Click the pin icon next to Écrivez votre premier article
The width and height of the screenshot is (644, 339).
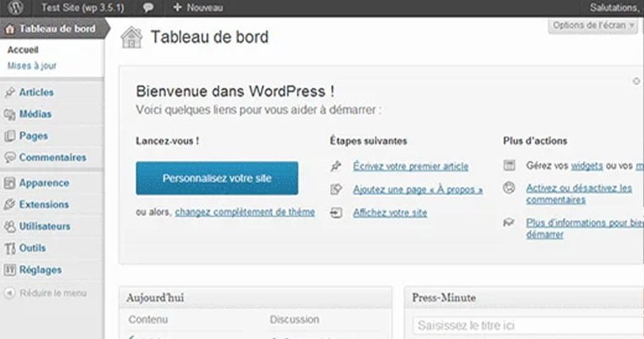pos(336,166)
